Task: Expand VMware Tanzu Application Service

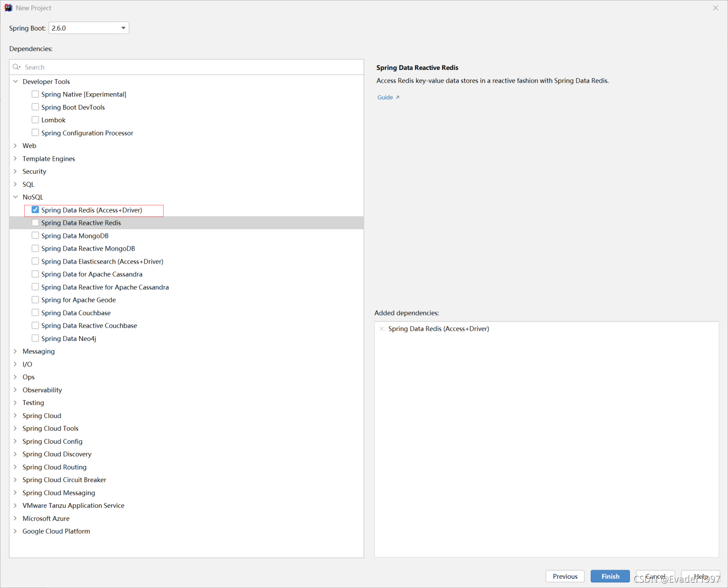Action: click(x=16, y=505)
